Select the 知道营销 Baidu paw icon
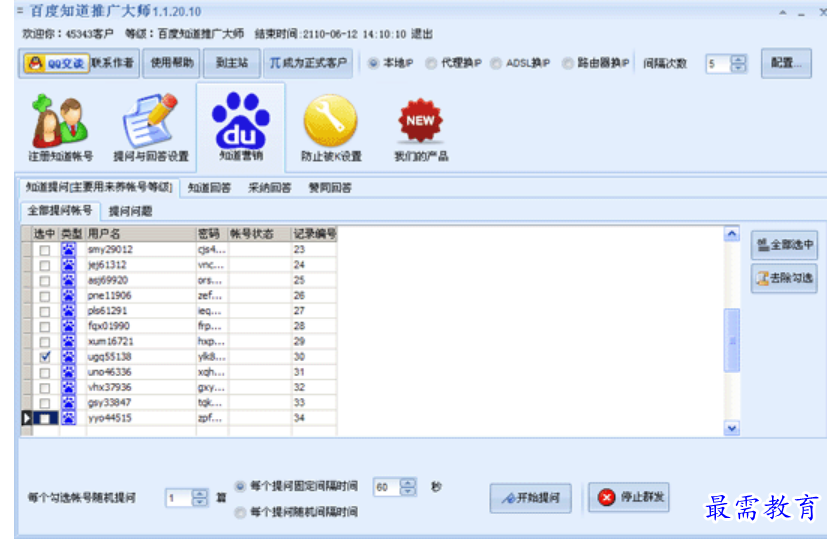Viewport: 827px width, 539px height. [241, 127]
